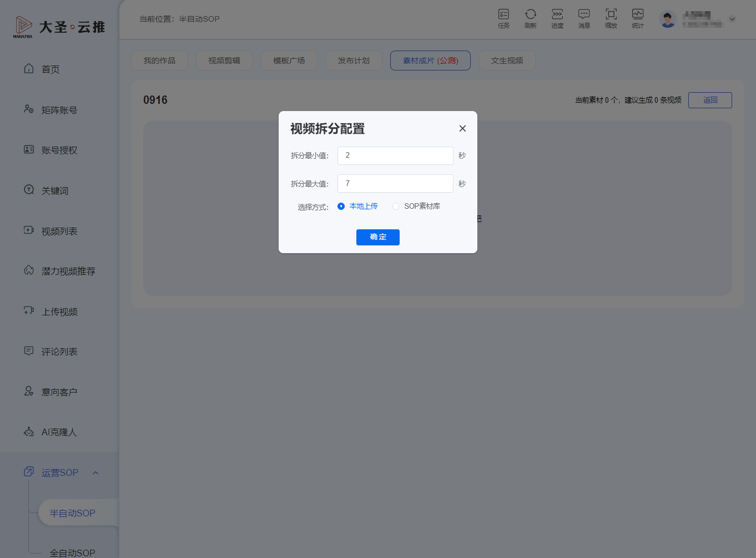Viewport: 756px width, 558px height.
Task: Click the user avatar picture
Action: click(668, 19)
